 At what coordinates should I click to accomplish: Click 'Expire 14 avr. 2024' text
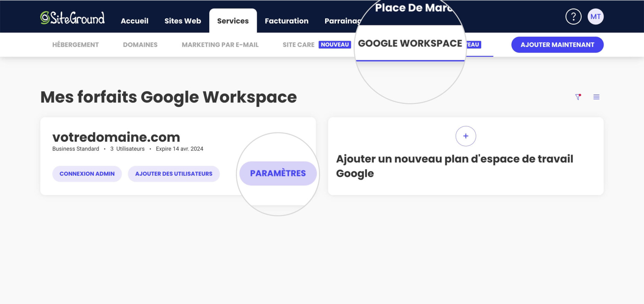[x=180, y=149]
